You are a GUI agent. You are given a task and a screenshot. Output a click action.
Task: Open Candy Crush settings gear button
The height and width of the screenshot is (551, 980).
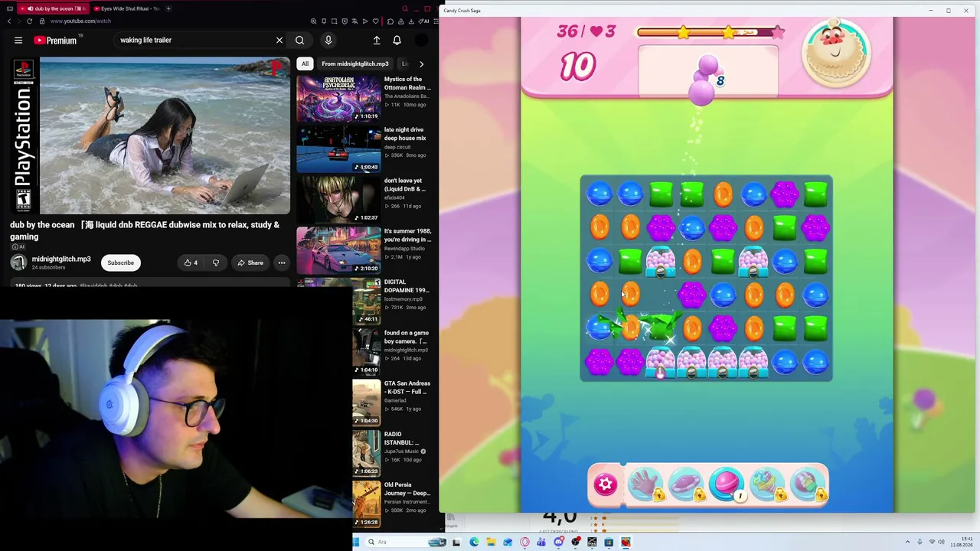pyautogui.click(x=606, y=484)
